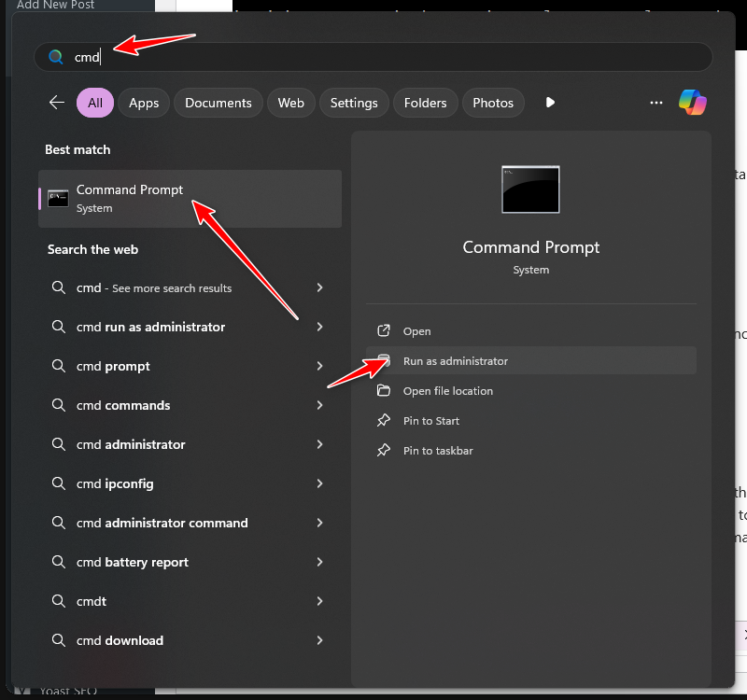
Task: Choose Run as administrator
Action: [456, 361]
